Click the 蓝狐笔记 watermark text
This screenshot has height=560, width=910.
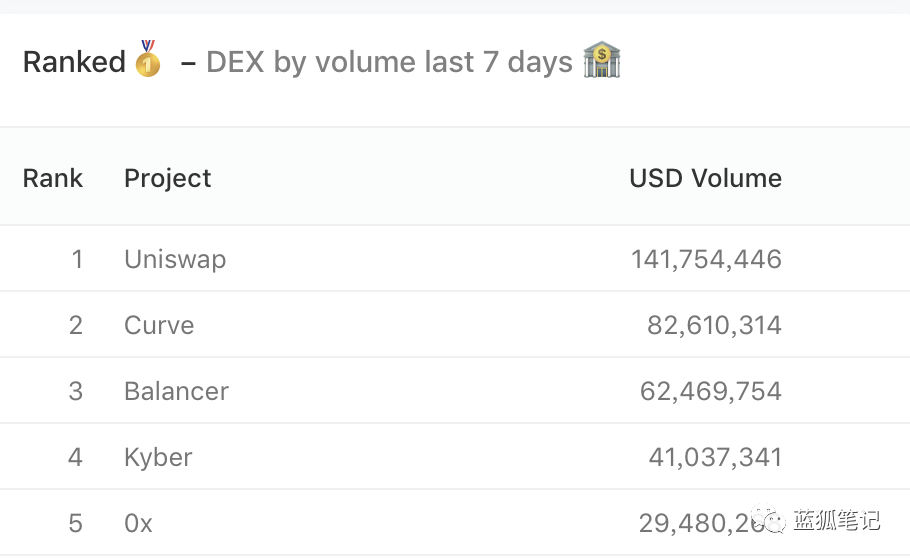837,520
